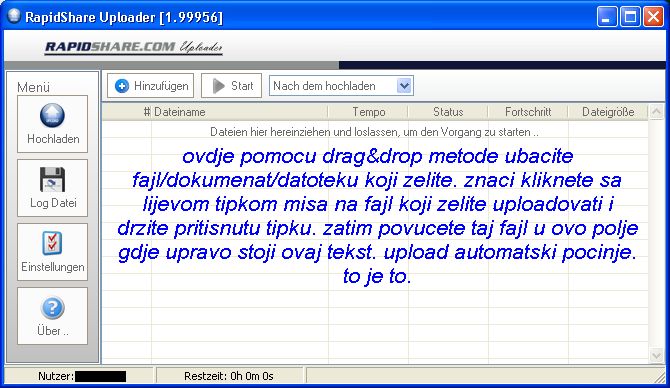Image resolution: width=670 pixels, height=388 pixels.
Task: Click the Über .. label
Action: coord(53,331)
